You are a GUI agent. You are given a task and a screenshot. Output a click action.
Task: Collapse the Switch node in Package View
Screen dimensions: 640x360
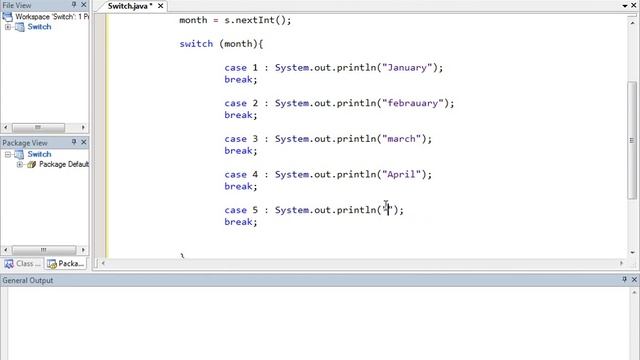(8, 154)
